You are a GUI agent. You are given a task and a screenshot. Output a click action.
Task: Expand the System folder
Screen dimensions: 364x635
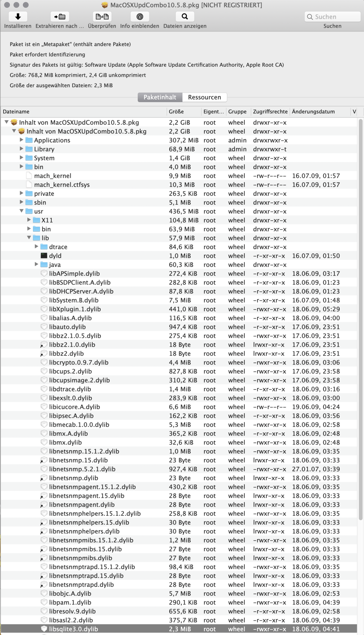[22, 157]
